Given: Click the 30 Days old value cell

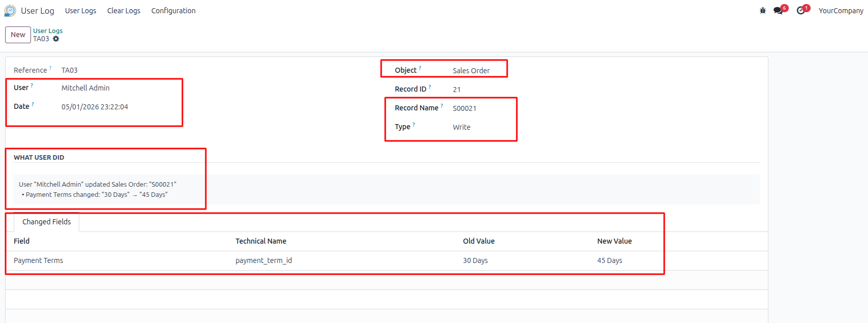Looking at the screenshot, I should pos(475,260).
